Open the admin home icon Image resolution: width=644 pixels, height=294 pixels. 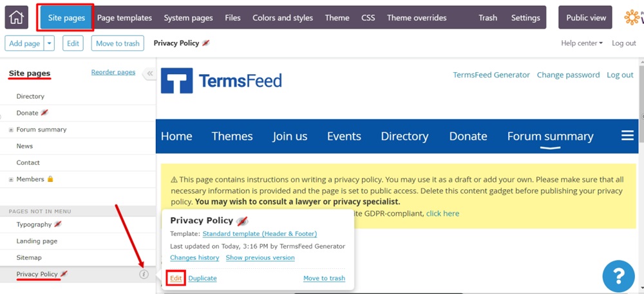[17, 17]
